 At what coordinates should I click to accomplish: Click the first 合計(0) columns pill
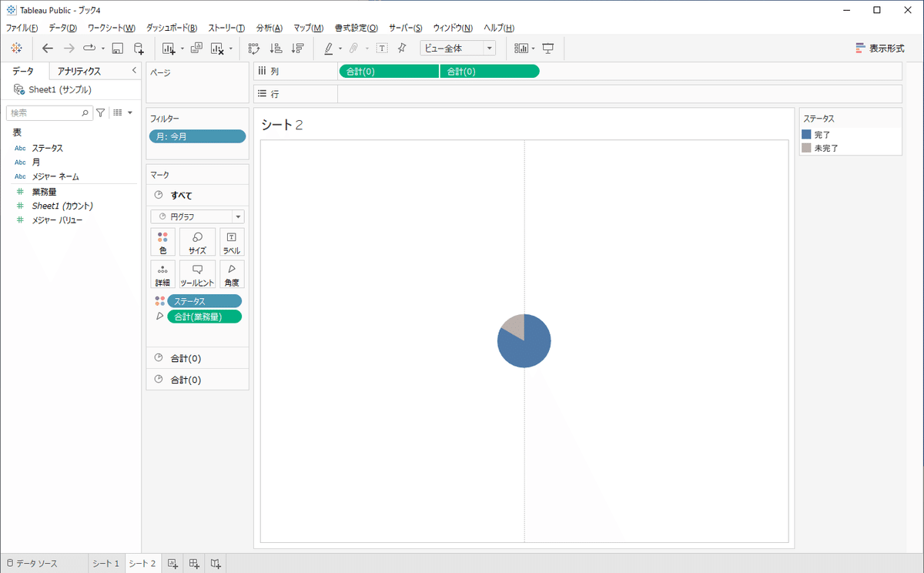(x=389, y=72)
